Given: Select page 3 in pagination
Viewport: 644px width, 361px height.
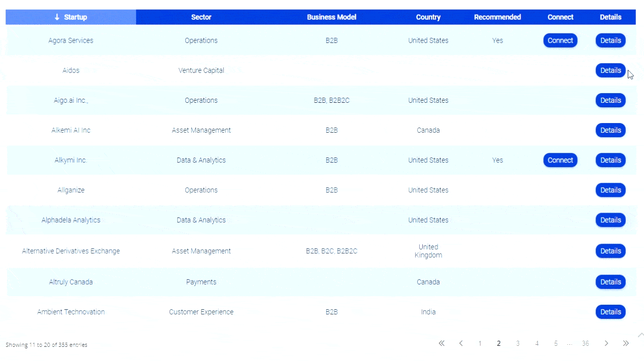Looking at the screenshot, I should point(517,343).
